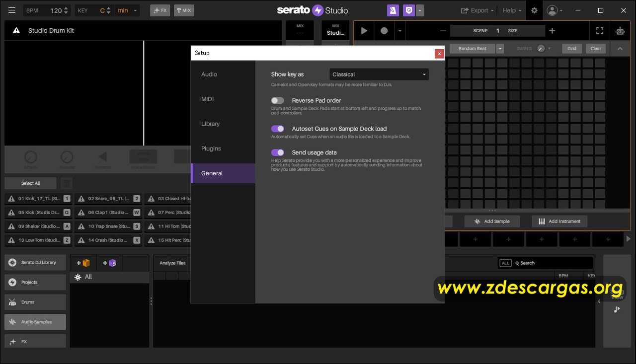
Task: Expand the record options arrow
Action: pos(399,31)
